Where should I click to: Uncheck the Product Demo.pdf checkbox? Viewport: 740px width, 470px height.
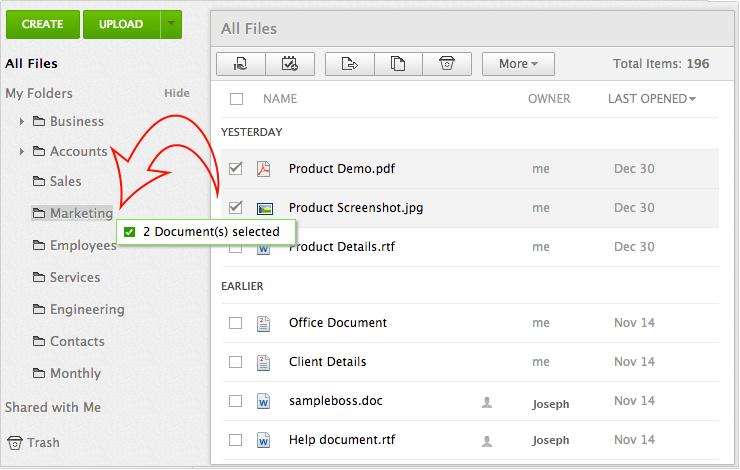pos(235,168)
